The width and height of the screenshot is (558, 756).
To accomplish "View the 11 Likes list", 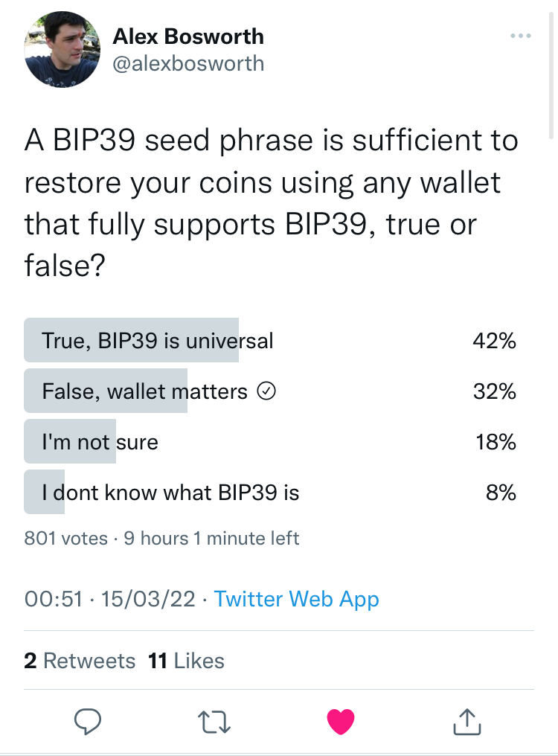I will 186,661.
